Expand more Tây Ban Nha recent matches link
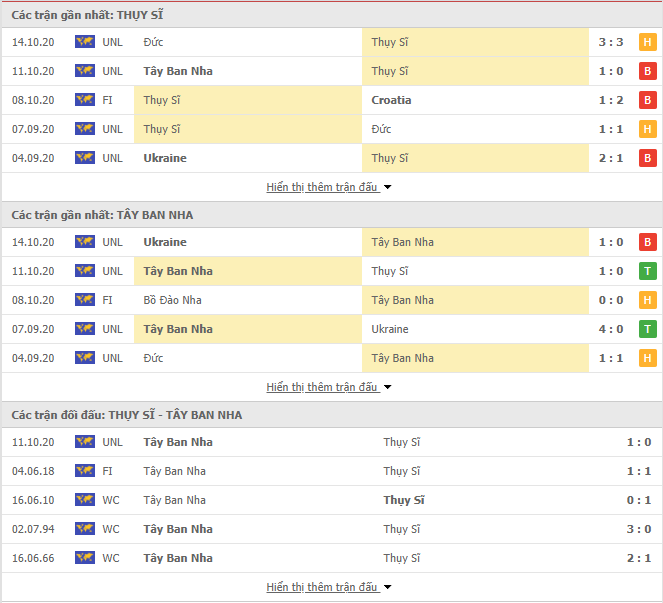Image resolution: width=663 pixels, height=603 pixels. tap(329, 387)
